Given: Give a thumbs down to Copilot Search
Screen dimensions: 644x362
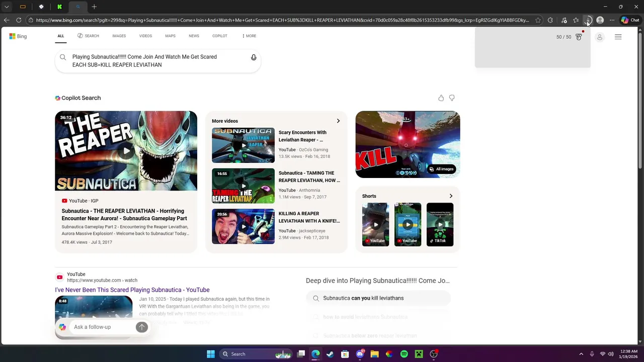Looking at the screenshot, I should click(452, 98).
